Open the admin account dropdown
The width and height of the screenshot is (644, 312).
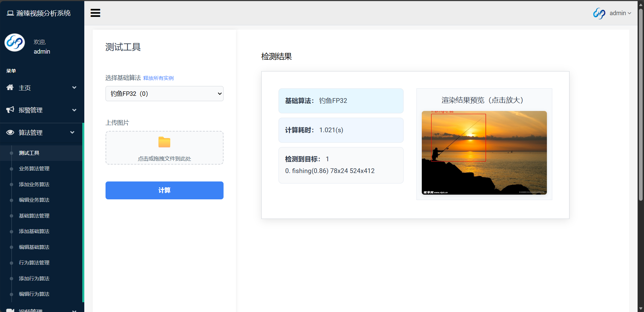coord(621,13)
